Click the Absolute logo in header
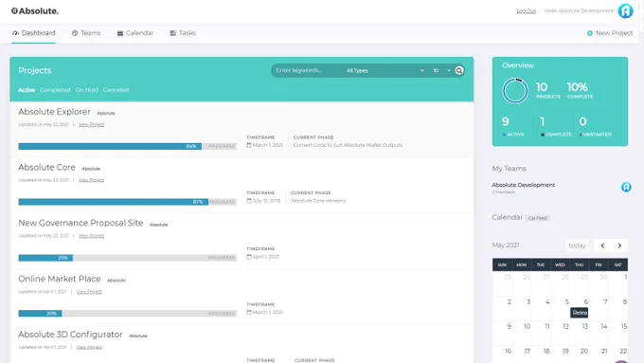The width and height of the screenshot is (644, 363). (35, 11)
